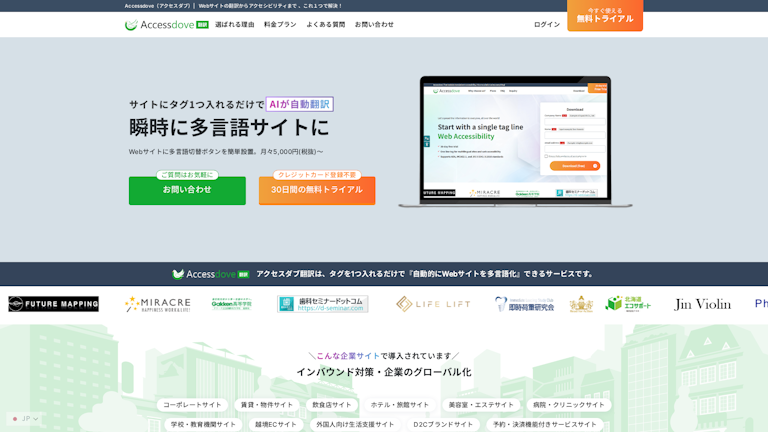The width and height of the screenshot is (768, 432).
Task: Open the 料金プラン menu item
Action: [x=280, y=24]
